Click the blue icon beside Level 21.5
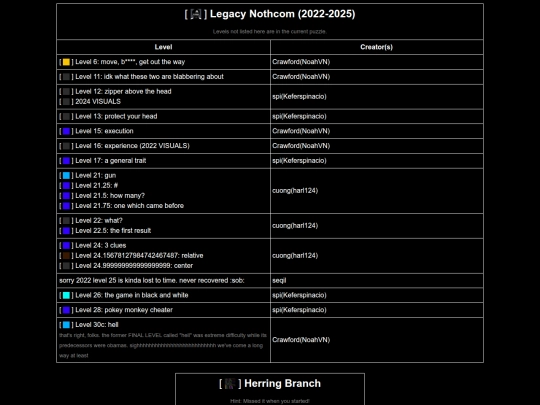The width and height of the screenshot is (540, 405). (x=66, y=196)
